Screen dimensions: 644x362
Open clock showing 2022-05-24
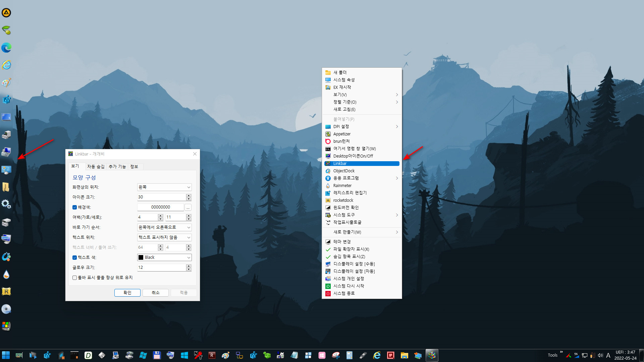pyautogui.click(x=625, y=355)
